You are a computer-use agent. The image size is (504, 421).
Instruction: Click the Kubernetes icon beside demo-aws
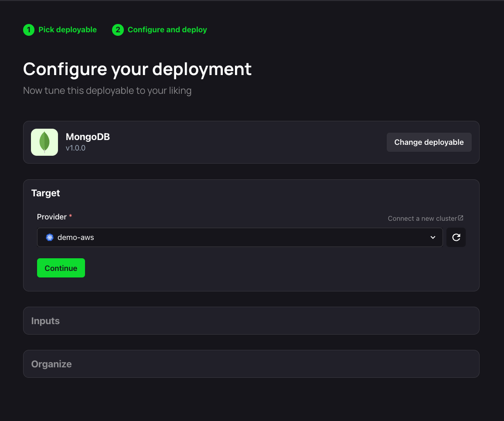click(50, 237)
